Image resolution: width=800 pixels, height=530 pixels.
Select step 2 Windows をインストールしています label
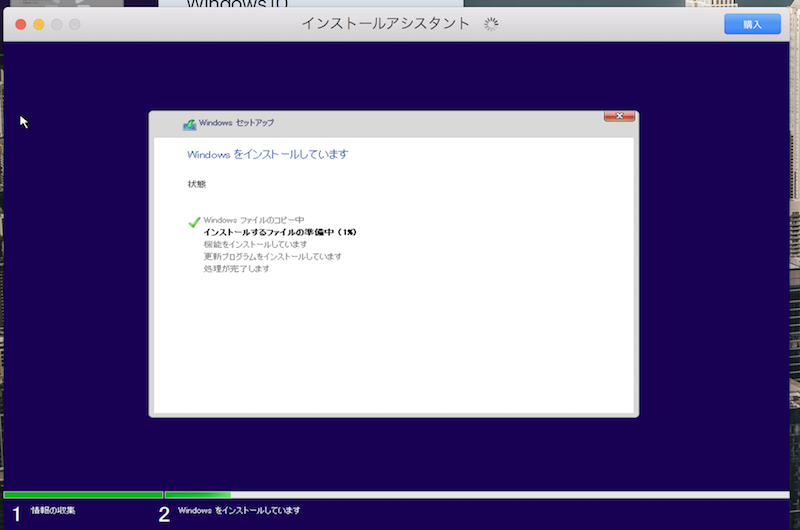click(238, 511)
